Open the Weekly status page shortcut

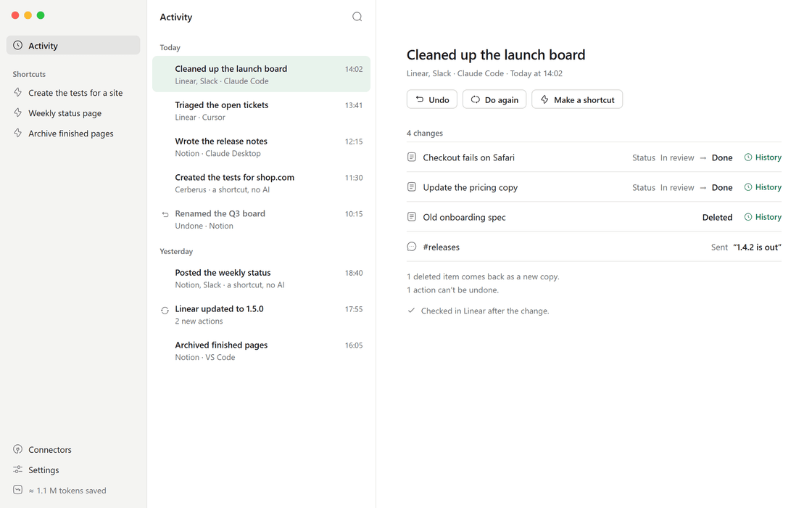(73, 113)
